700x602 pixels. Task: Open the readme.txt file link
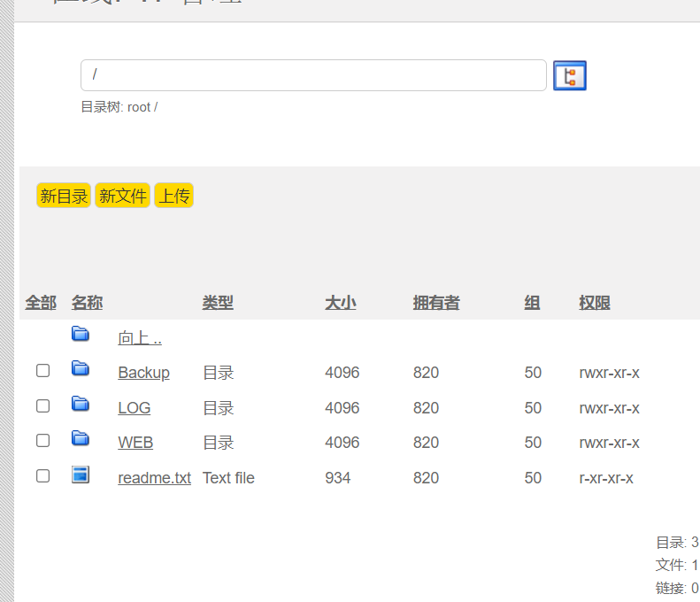click(x=154, y=478)
